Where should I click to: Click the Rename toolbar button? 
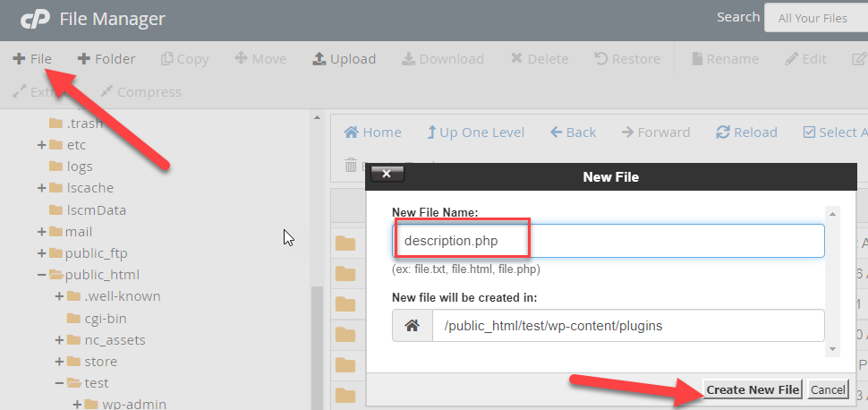(x=725, y=59)
